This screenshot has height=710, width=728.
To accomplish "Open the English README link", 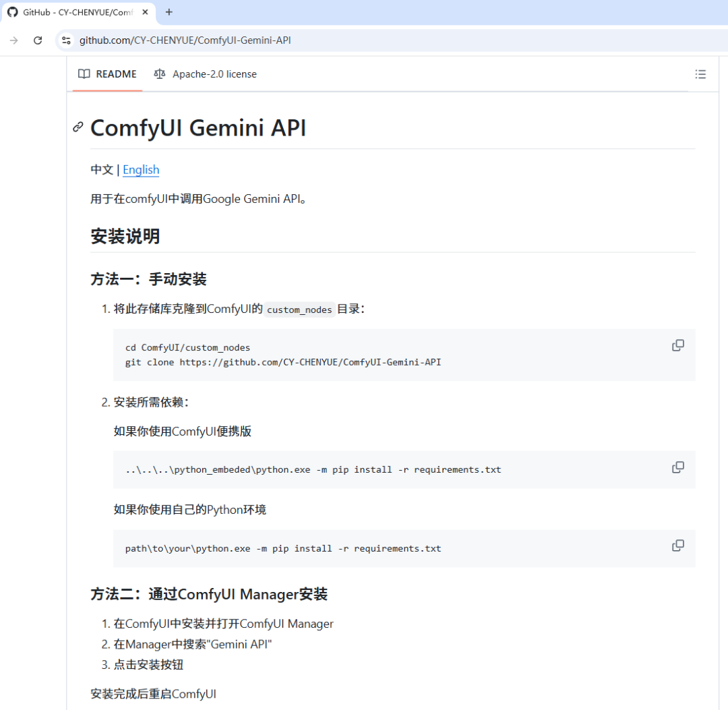I will (141, 170).
